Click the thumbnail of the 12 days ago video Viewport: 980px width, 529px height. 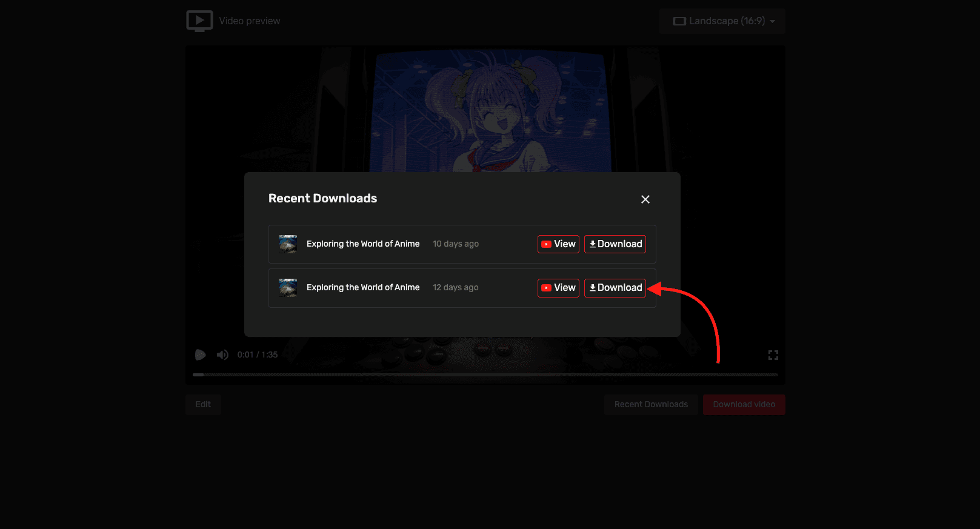pos(288,288)
